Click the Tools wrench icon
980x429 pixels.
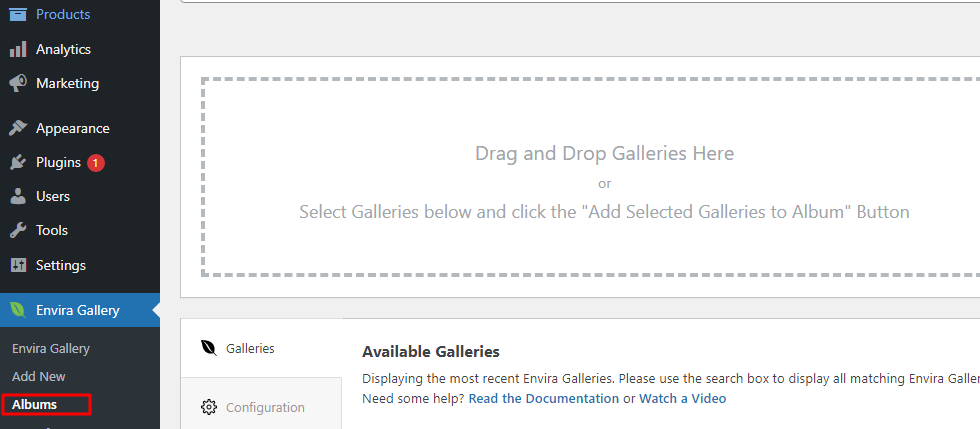point(18,230)
